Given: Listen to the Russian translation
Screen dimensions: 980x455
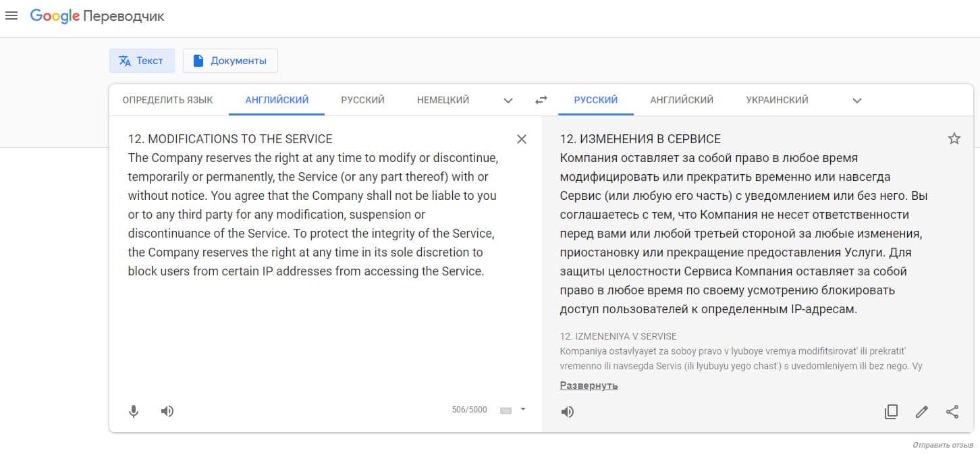Looking at the screenshot, I should point(568,412).
